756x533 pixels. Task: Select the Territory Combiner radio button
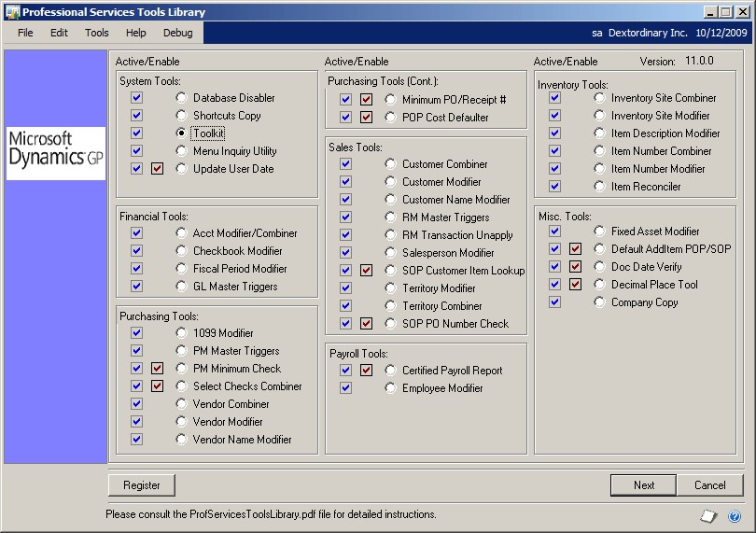point(390,306)
